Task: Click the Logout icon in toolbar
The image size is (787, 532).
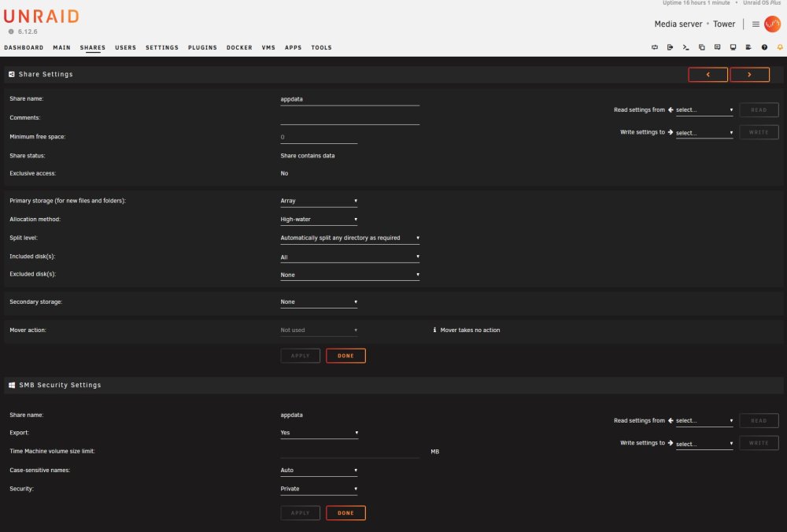Action: 670,47
